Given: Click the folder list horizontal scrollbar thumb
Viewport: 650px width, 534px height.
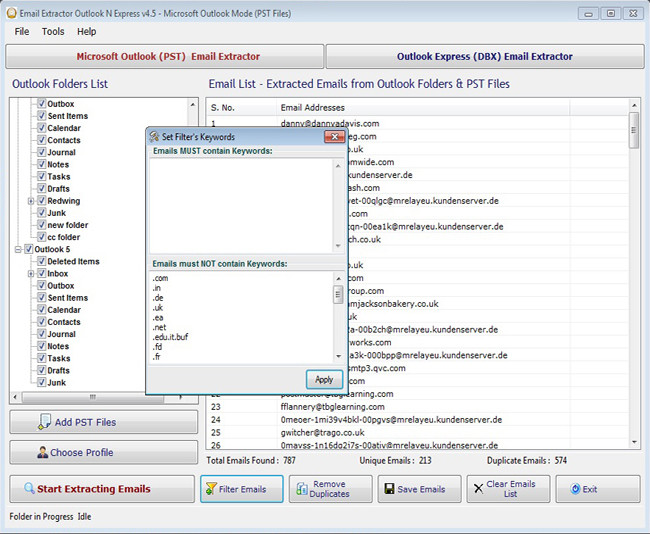Looking at the screenshot, I should (93, 397).
